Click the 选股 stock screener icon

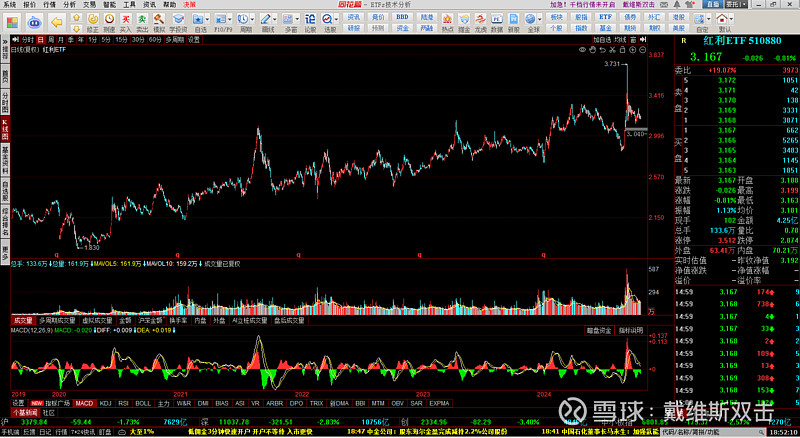click(x=327, y=19)
